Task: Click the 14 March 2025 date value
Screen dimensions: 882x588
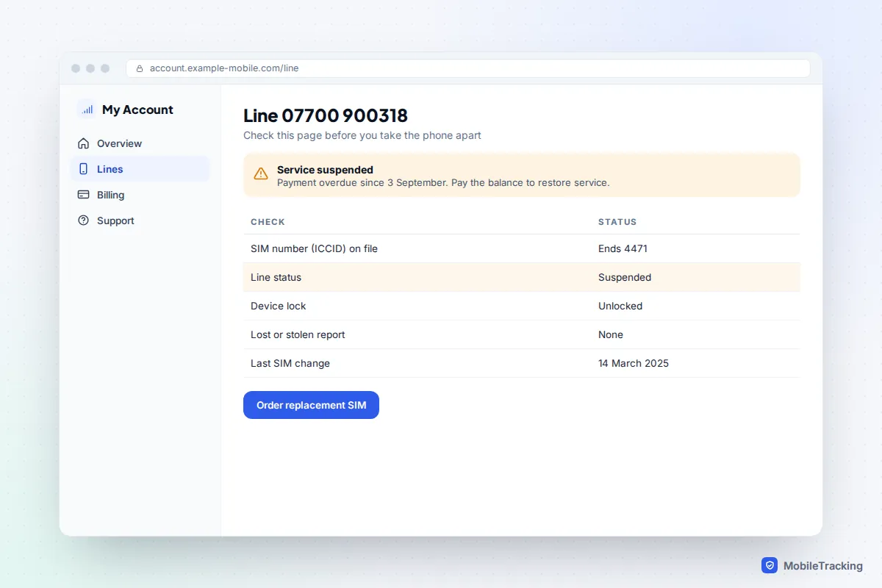Action: tap(634, 363)
